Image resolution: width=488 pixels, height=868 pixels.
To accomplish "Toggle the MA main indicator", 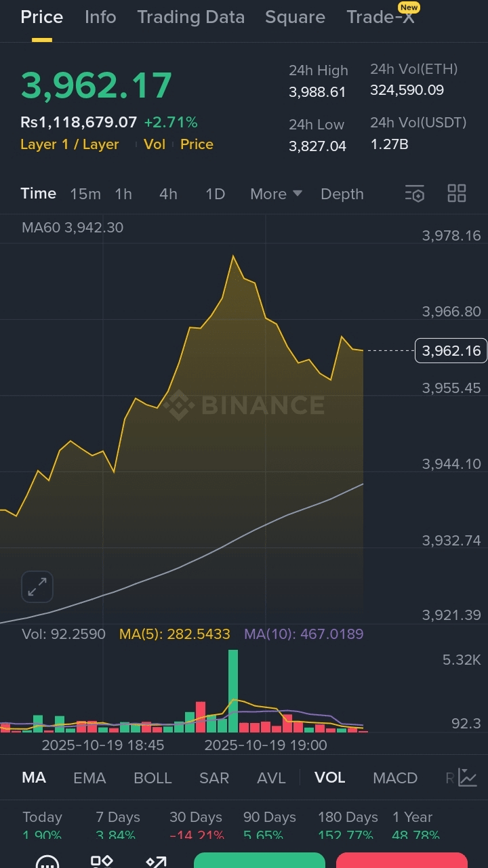I will 34,777.
